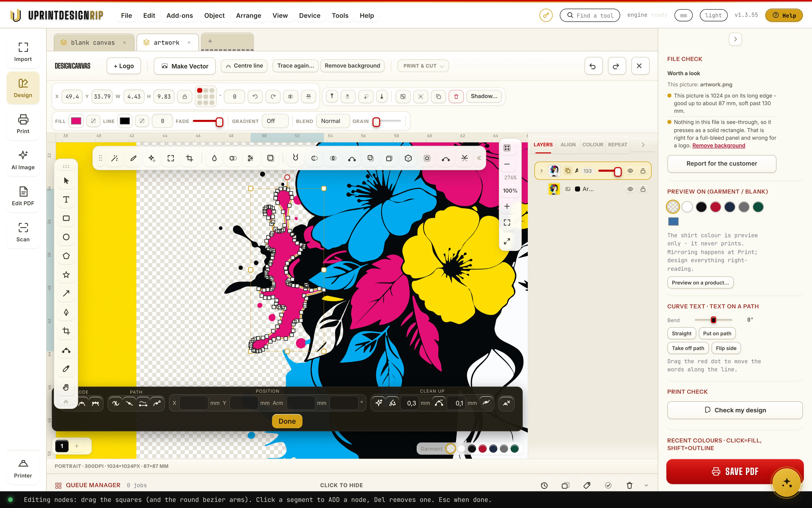Collapse the floating toolbar double chevron
Screen dimensions: 812x508
tap(479, 158)
